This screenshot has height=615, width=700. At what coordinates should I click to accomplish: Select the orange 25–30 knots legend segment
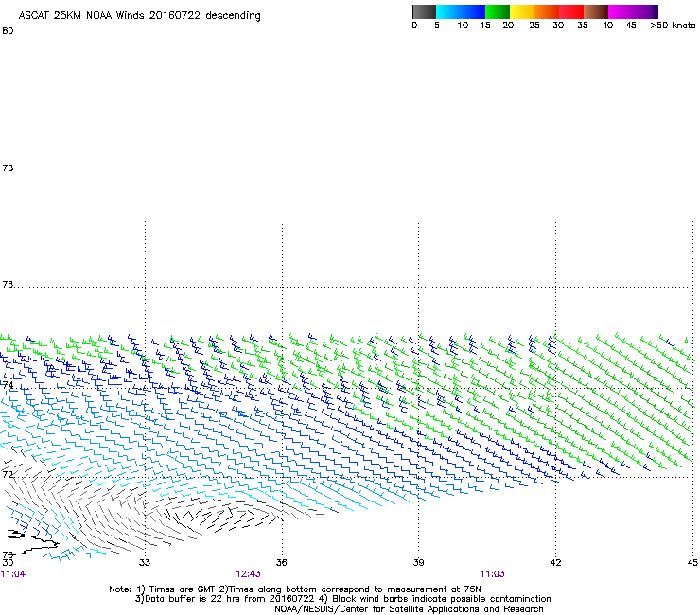pyautogui.click(x=547, y=11)
